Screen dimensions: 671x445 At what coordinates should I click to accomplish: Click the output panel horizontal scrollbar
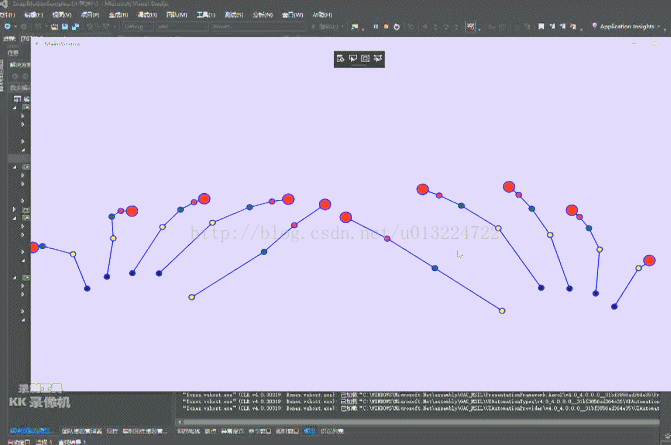tap(422, 422)
